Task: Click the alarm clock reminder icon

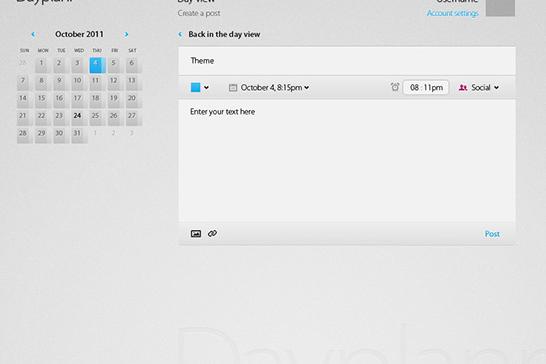Action: (x=395, y=87)
